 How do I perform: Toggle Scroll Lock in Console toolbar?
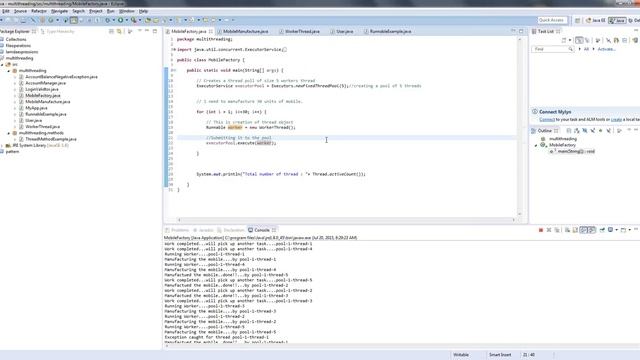click(x=576, y=230)
